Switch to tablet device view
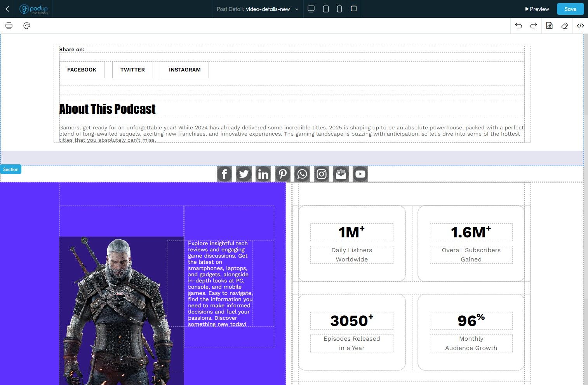The width and height of the screenshot is (588, 385). [x=326, y=9]
